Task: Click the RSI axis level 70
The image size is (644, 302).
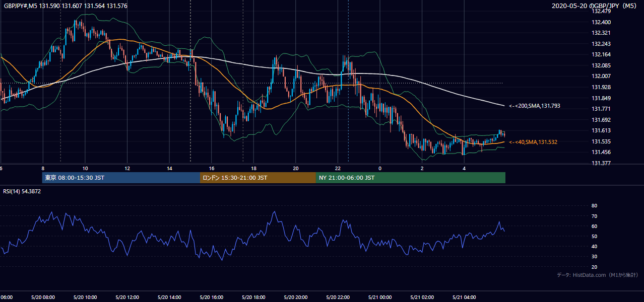Action: pos(594,216)
